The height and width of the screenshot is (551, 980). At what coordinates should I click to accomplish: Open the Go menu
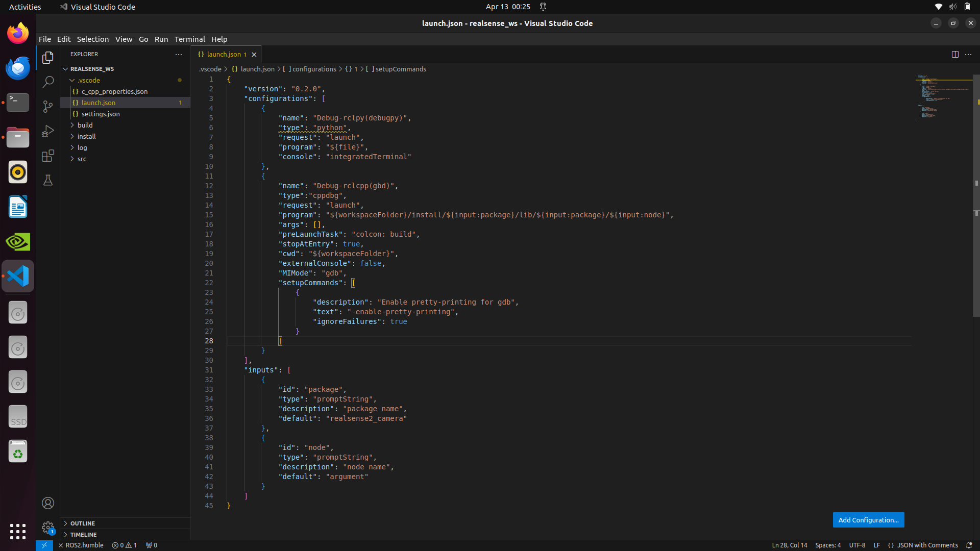tap(143, 39)
